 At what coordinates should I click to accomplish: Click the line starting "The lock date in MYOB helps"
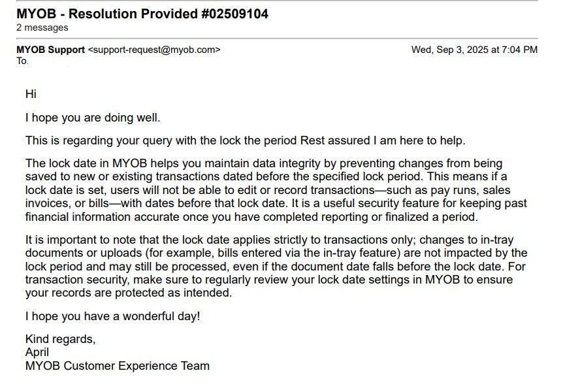(263, 163)
